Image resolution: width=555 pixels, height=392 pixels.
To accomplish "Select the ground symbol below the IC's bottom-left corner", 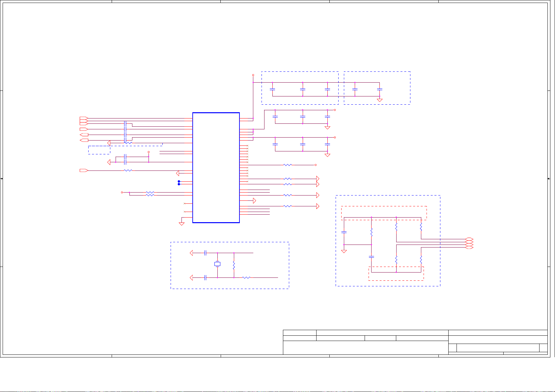I will [x=181, y=224].
